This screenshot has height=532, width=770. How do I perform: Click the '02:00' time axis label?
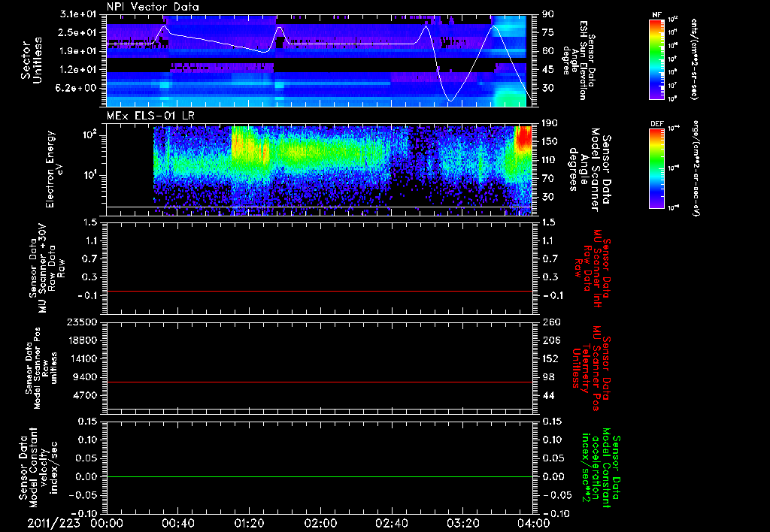pos(320,523)
